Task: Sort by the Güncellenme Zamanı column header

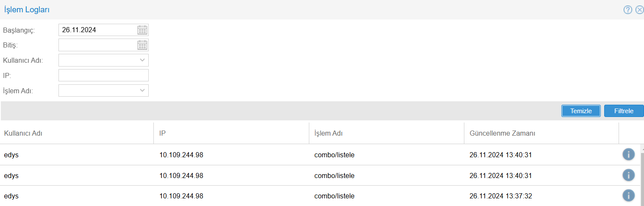Action: click(502, 133)
